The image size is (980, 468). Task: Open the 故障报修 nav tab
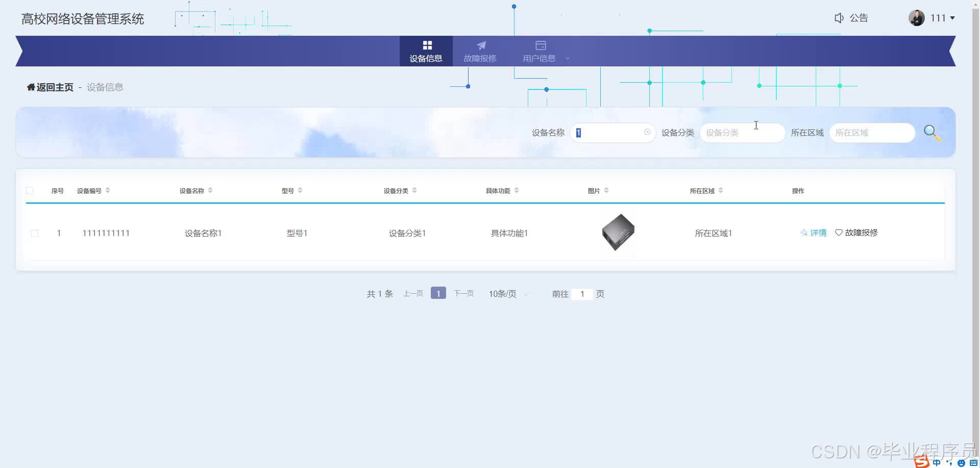pos(480,51)
